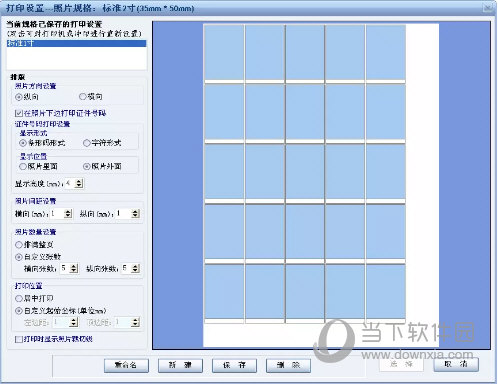498x384 pixels.
Task: Click the 左边距 spinner arrows
Action: pyautogui.click(x=74, y=322)
